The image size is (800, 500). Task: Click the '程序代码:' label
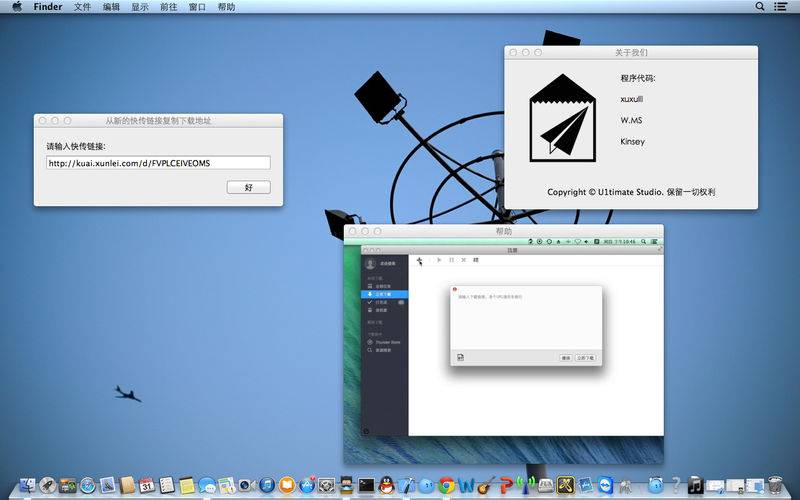click(x=638, y=78)
